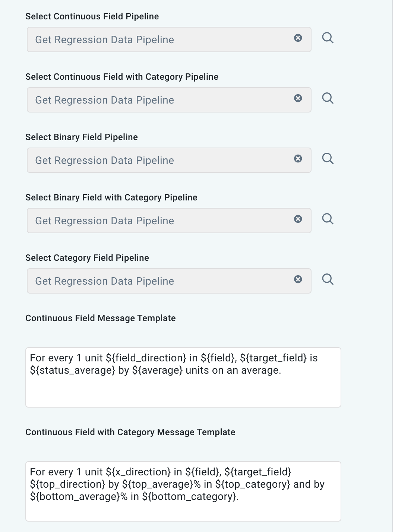Open search for Select Category Field Pipeline

(x=328, y=279)
